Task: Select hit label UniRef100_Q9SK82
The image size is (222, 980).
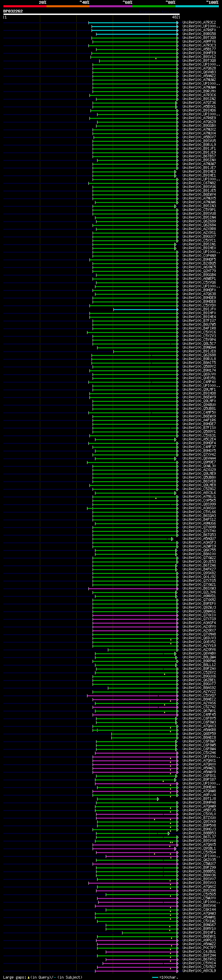Action: coord(199,573)
